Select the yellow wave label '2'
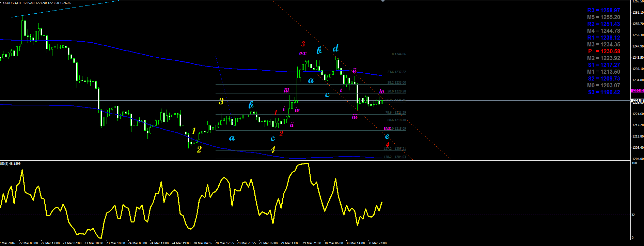Image resolution: width=644 pixels, height=246 pixels. pos(199,149)
